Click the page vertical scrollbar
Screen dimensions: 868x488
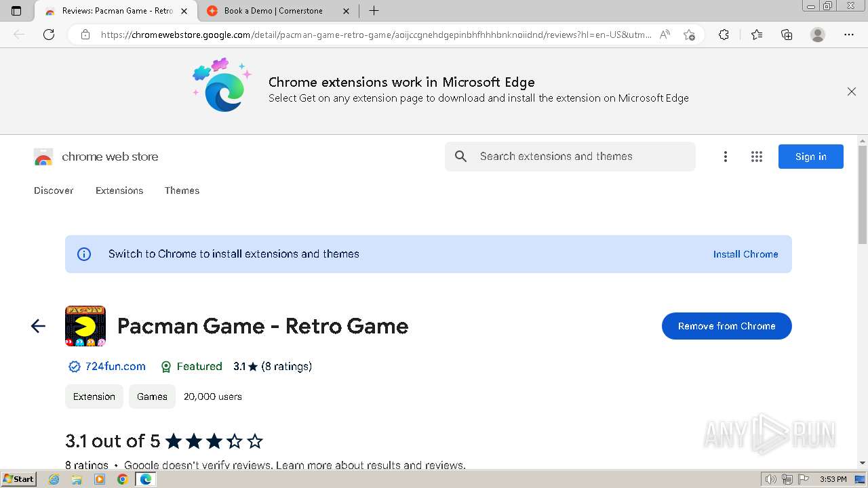[863, 195]
